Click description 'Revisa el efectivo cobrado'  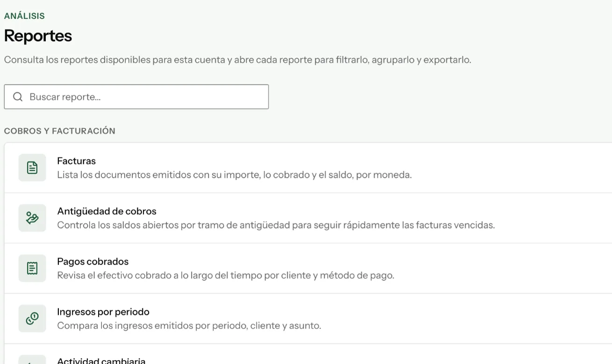pyautogui.click(x=226, y=275)
